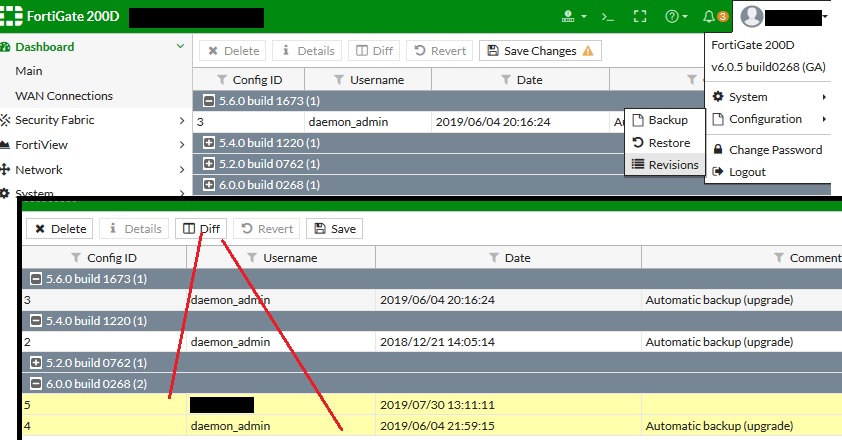Open WAN Connections under Dashboard
This screenshot has width=842, height=440.
point(64,96)
